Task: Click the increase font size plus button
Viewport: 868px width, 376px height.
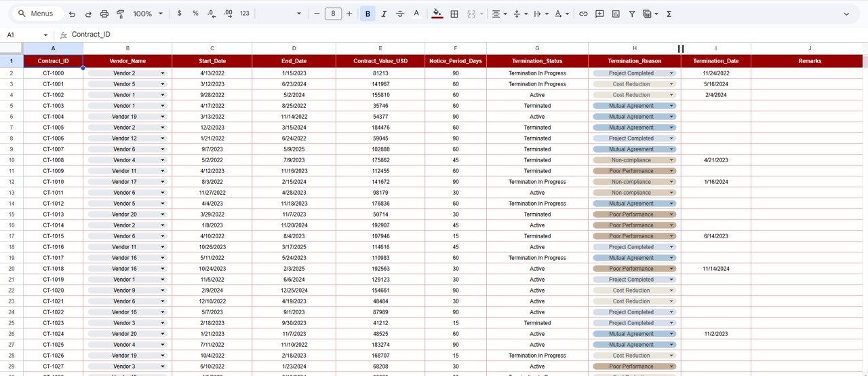Action: coord(349,14)
